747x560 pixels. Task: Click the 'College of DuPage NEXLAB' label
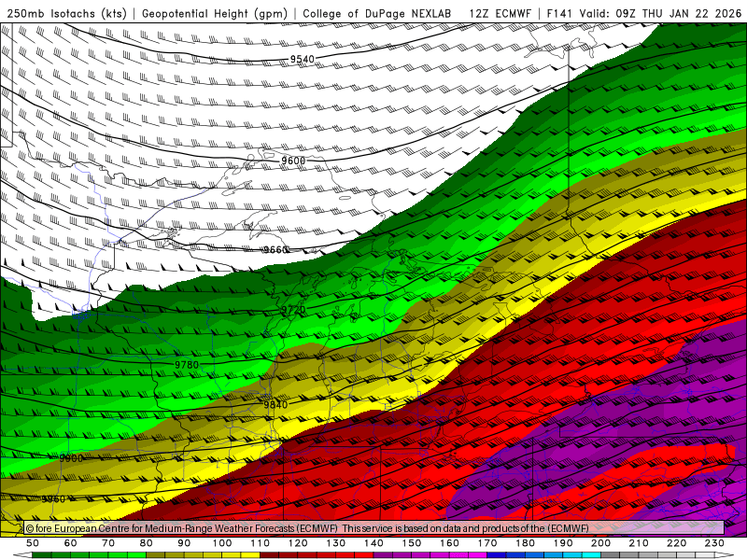[x=376, y=13]
